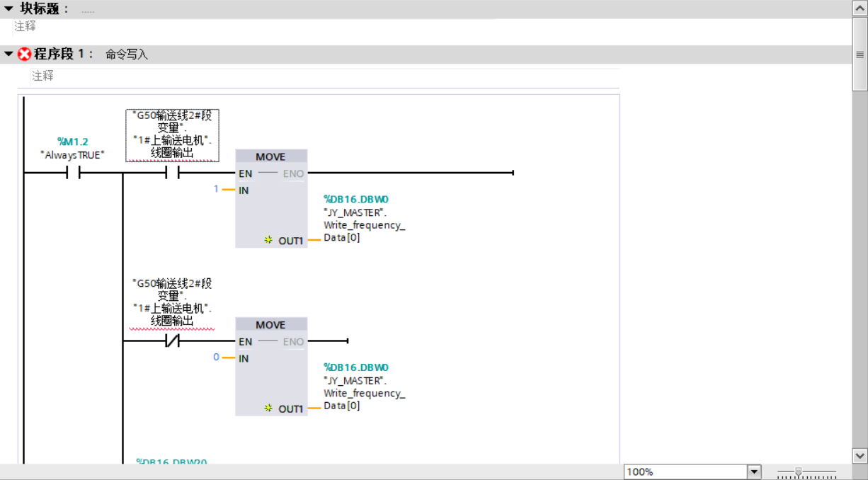Click the vertical scrollbar up arrow
This screenshot has width=868, height=480.
click(x=860, y=8)
